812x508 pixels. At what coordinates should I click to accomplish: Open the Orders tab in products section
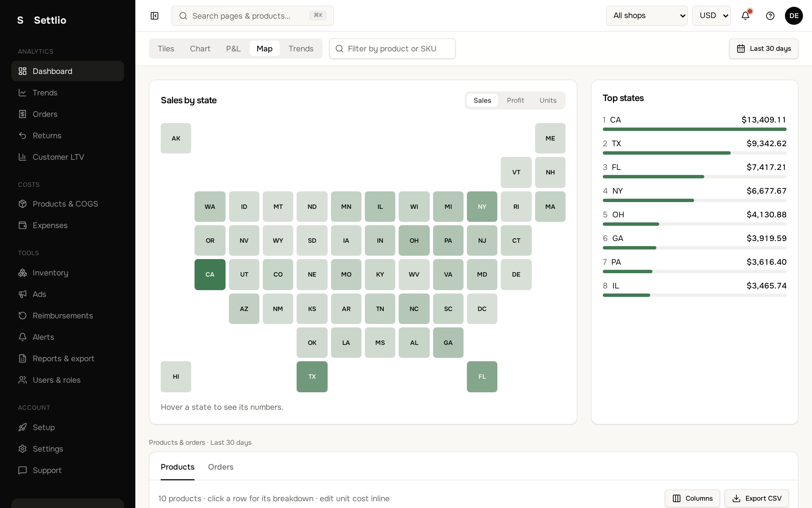[x=220, y=467]
